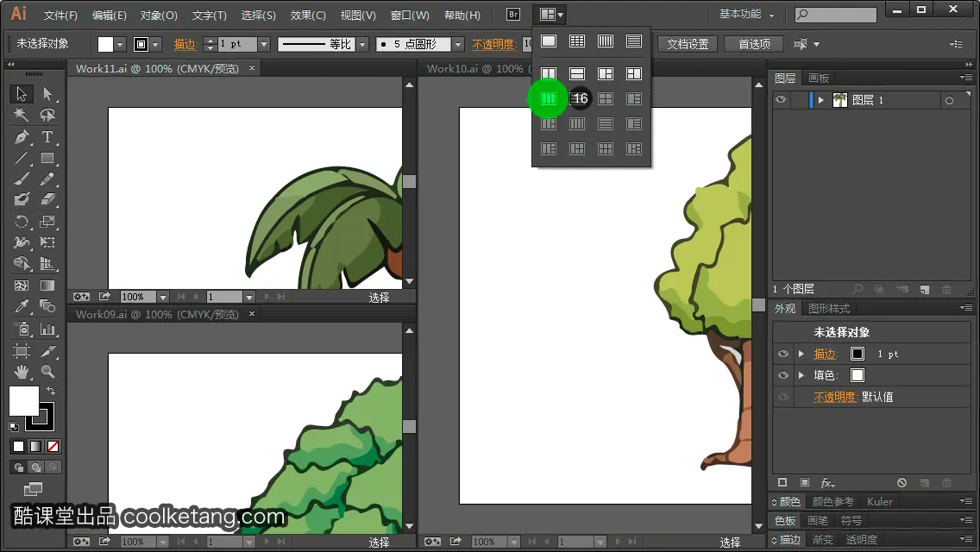Click 文档设置 button
The width and height of the screenshot is (980, 552).
coord(688,44)
